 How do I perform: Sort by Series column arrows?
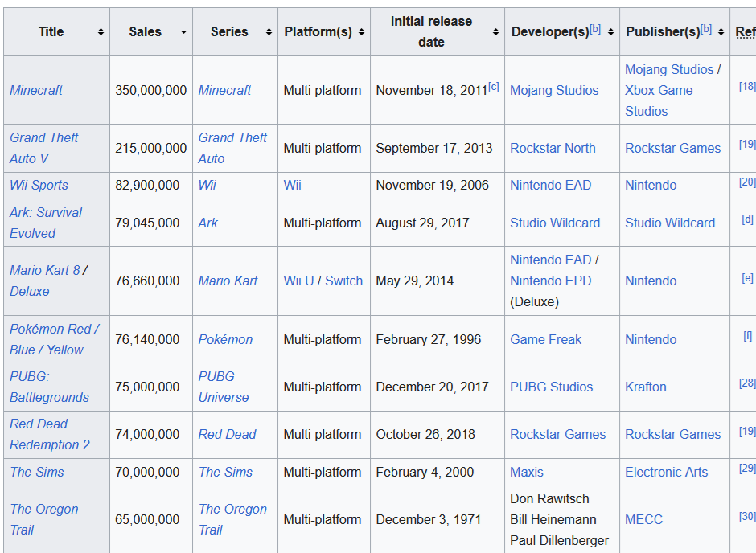[269, 32]
